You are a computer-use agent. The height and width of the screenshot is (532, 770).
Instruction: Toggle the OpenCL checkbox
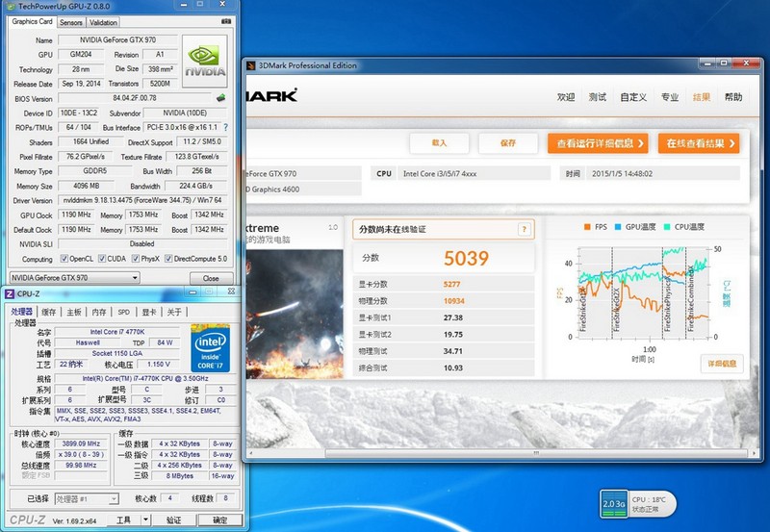pos(64,259)
